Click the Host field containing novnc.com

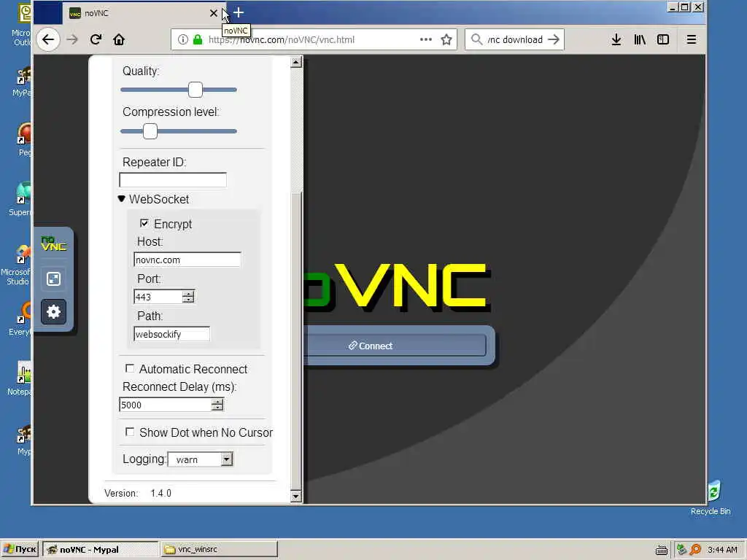(x=187, y=260)
